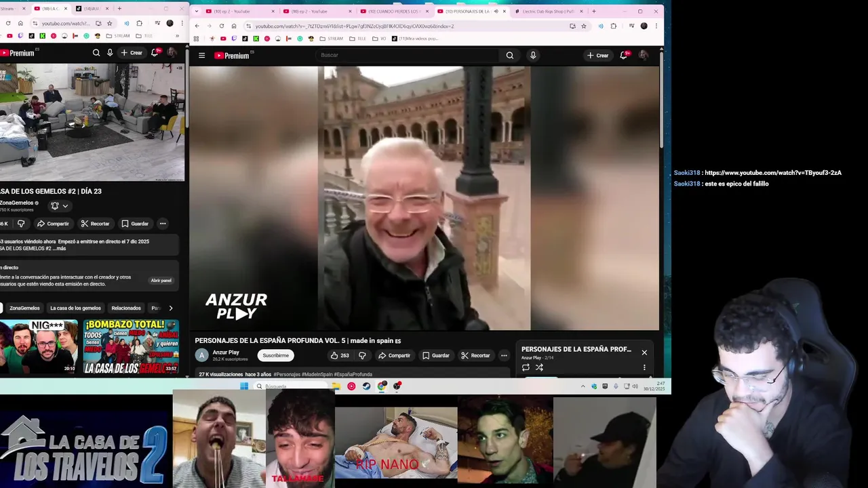
Task: Open the 'NIG**' video thumbnail
Action: [38, 346]
